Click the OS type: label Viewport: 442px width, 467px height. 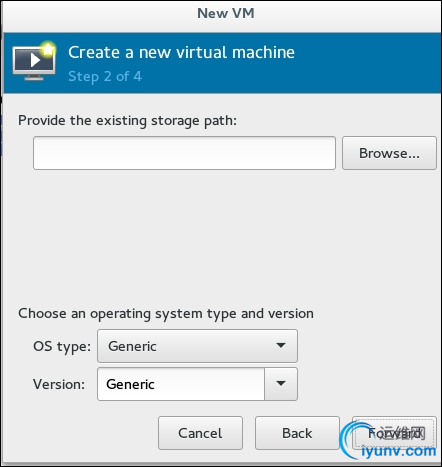point(62,347)
